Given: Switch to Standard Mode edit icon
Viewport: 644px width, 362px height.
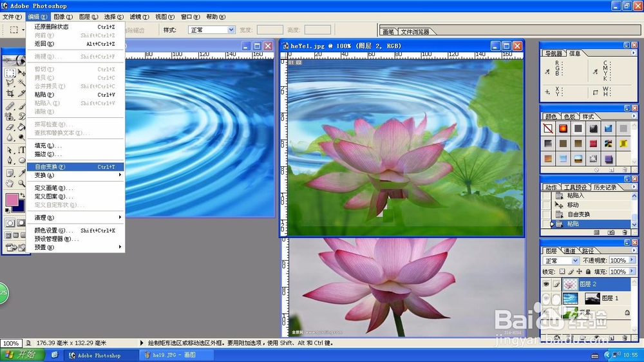Looking at the screenshot, I should click(x=10, y=223).
